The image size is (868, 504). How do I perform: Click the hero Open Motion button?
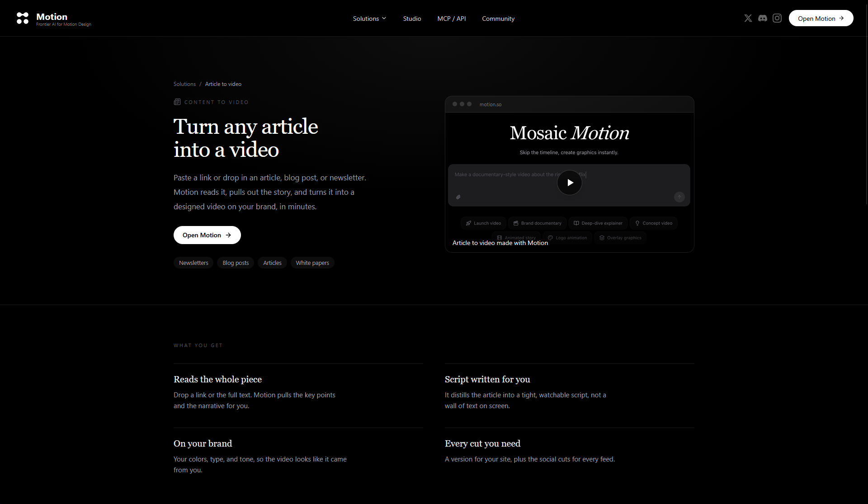207,235
